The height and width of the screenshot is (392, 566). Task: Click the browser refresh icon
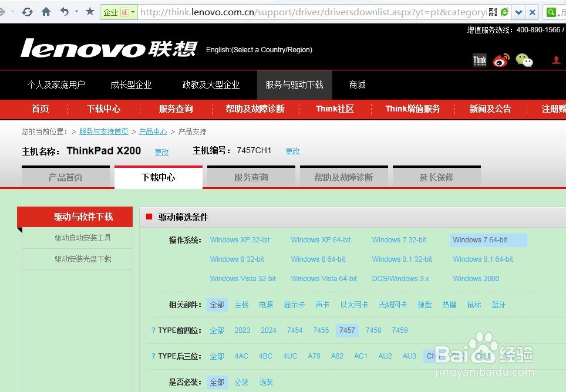pos(28,12)
